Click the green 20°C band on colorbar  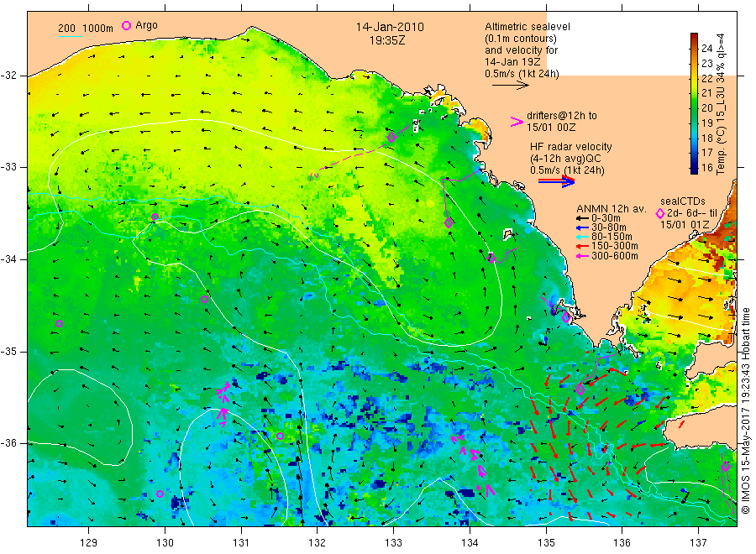coord(695,108)
